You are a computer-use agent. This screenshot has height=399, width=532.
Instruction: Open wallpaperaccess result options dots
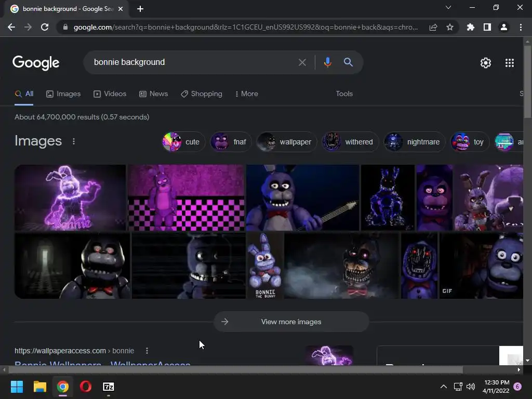point(147,351)
